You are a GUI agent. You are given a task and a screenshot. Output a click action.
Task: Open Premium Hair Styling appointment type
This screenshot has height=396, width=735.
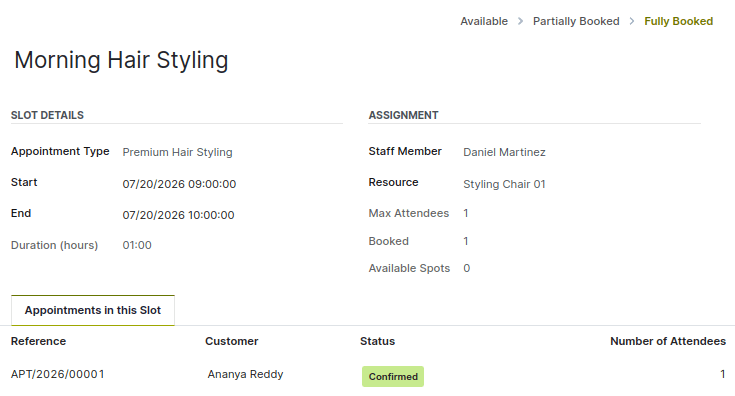177,152
